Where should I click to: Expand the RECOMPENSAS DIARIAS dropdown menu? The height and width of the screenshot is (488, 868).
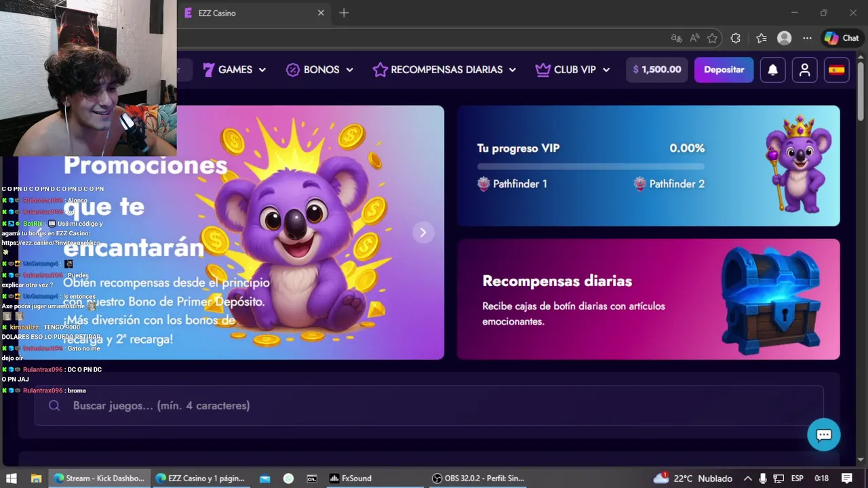click(x=445, y=70)
